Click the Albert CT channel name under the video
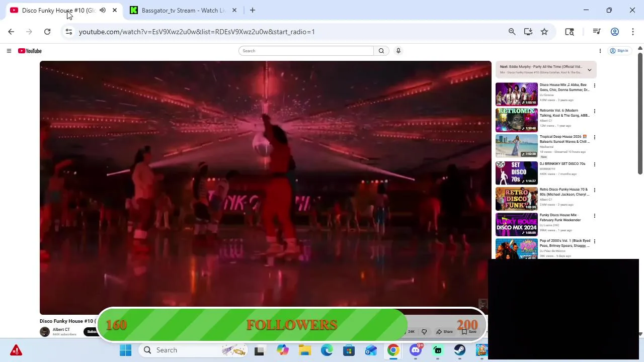The image size is (644, 362). click(61, 330)
